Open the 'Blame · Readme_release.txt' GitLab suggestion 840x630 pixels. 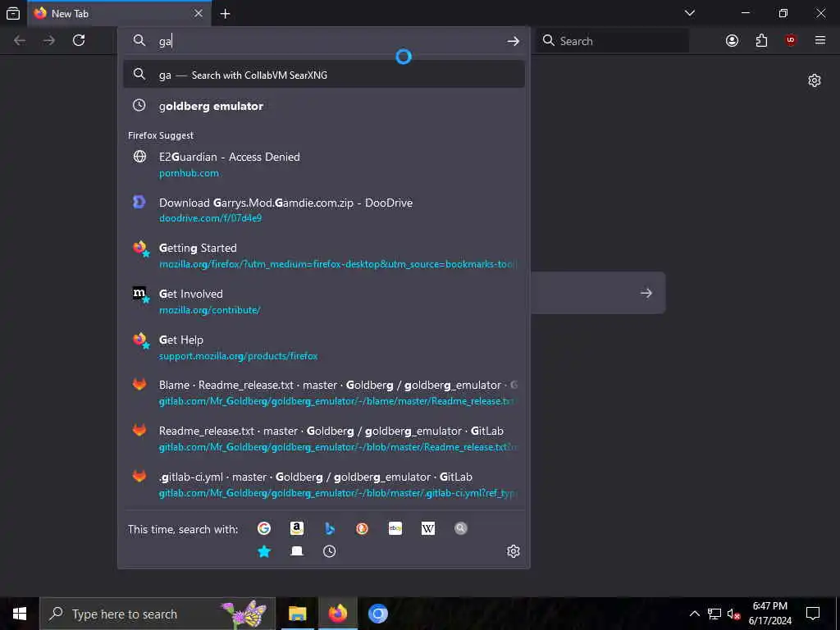point(323,393)
